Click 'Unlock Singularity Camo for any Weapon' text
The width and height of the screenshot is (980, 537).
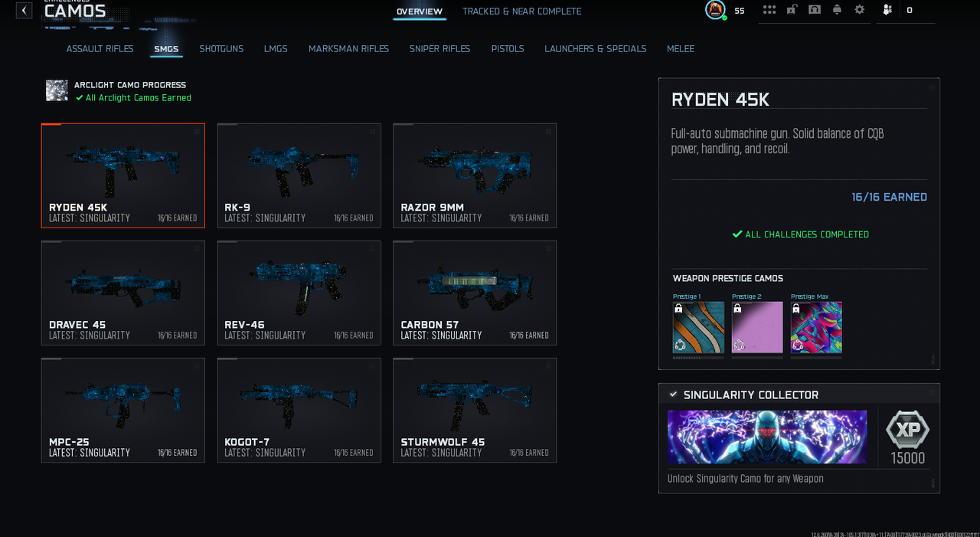(x=746, y=479)
